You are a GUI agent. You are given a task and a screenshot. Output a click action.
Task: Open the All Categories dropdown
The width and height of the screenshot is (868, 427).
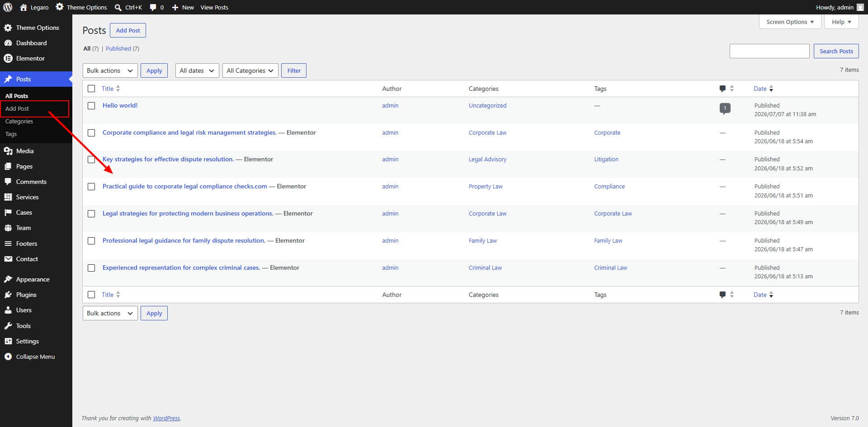250,70
